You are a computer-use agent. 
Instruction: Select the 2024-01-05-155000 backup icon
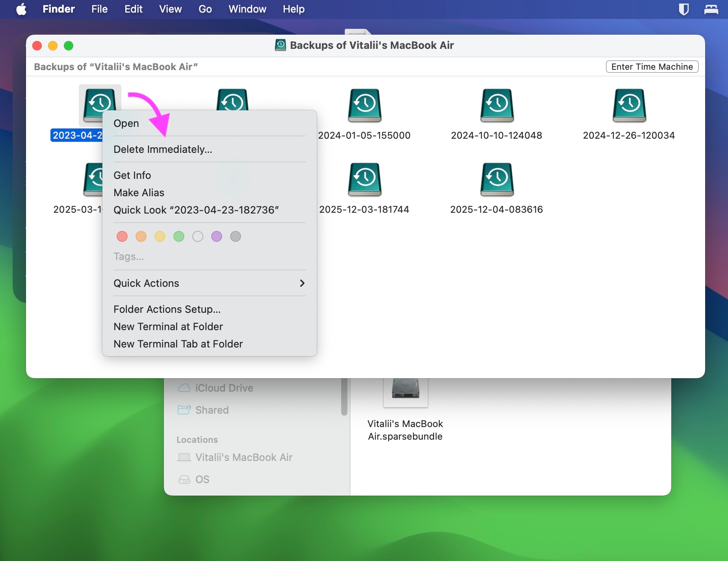click(364, 105)
